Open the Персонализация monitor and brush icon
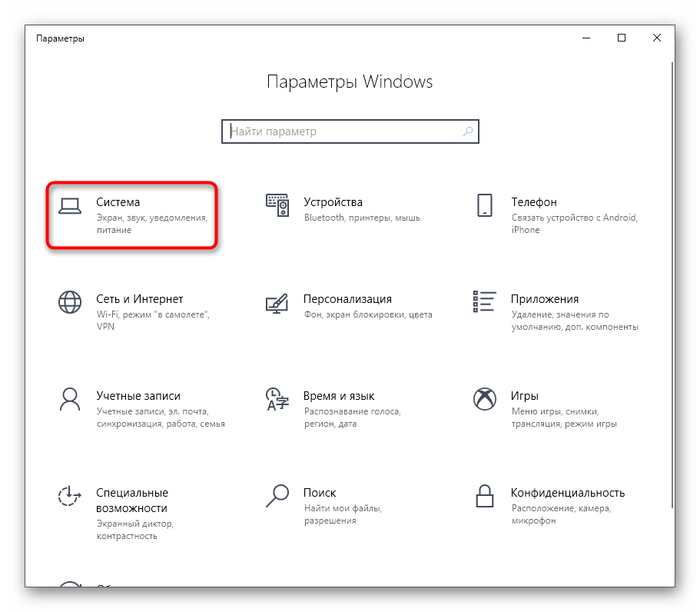 [x=277, y=303]
